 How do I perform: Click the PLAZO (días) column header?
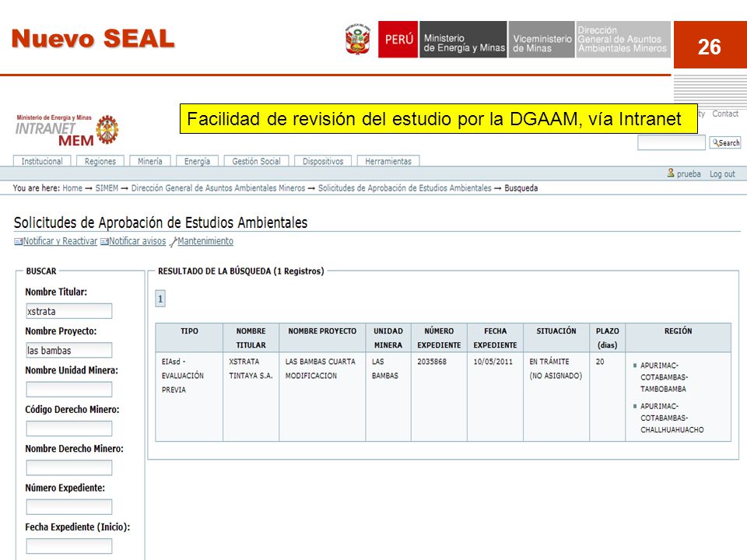(608, 338)
